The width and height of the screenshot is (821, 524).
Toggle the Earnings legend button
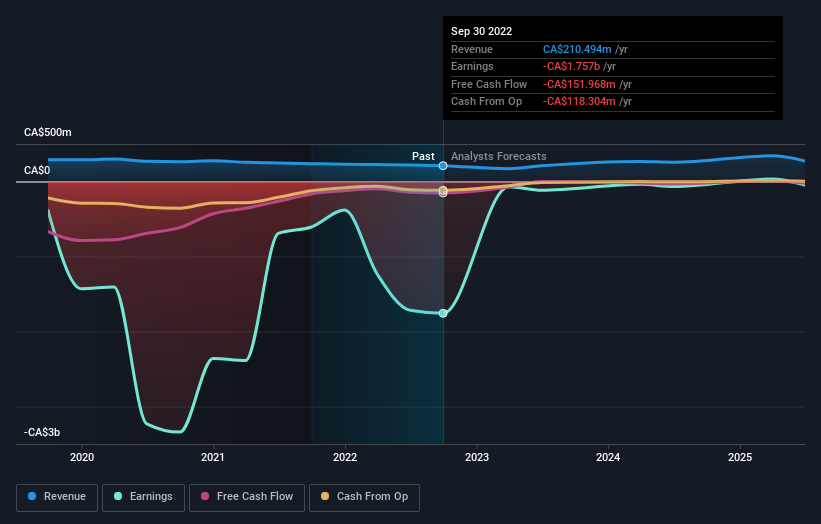click(143, 497)
